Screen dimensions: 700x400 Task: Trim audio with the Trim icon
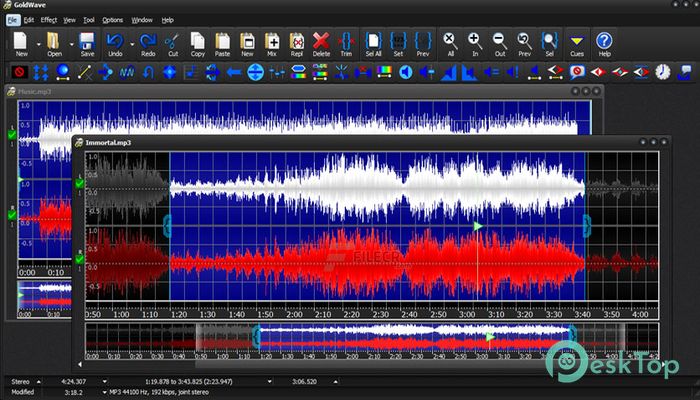[x=346, y=44]
